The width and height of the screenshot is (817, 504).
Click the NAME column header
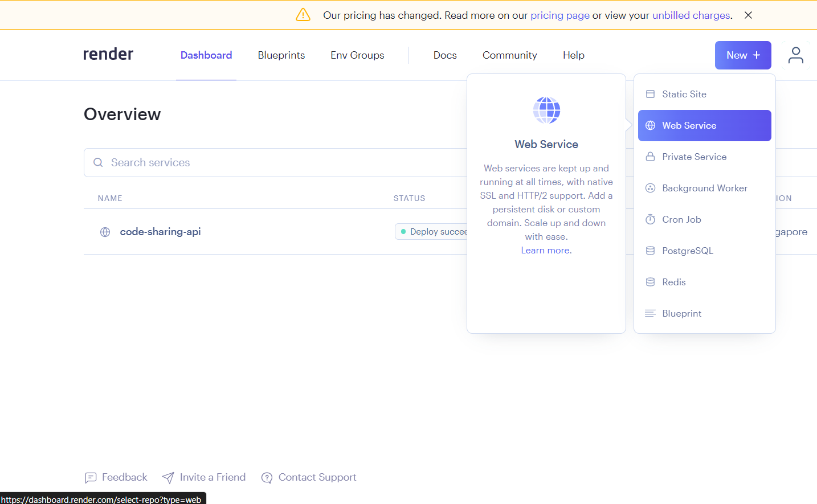(x=110, y=198)
